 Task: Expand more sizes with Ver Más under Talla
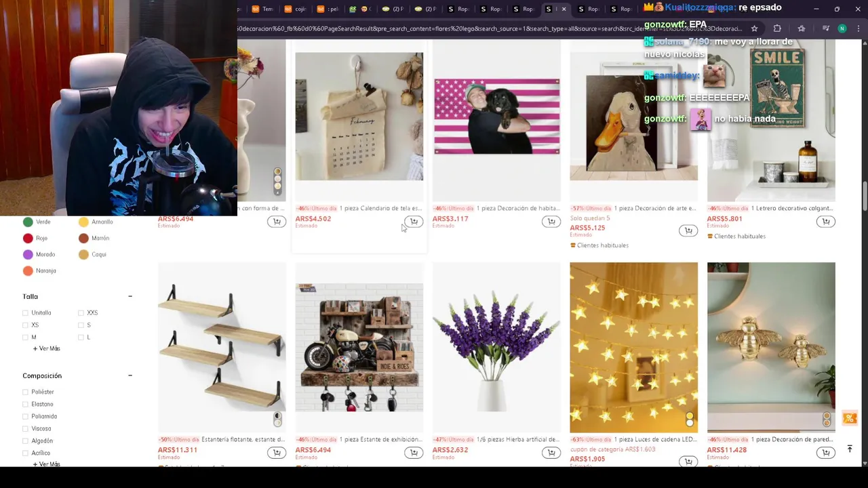point(47,348)
